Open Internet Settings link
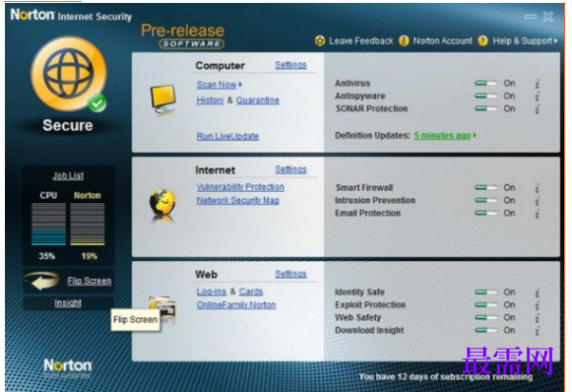The width and height of the screenshot is (572, 392). tap(290, 169)
